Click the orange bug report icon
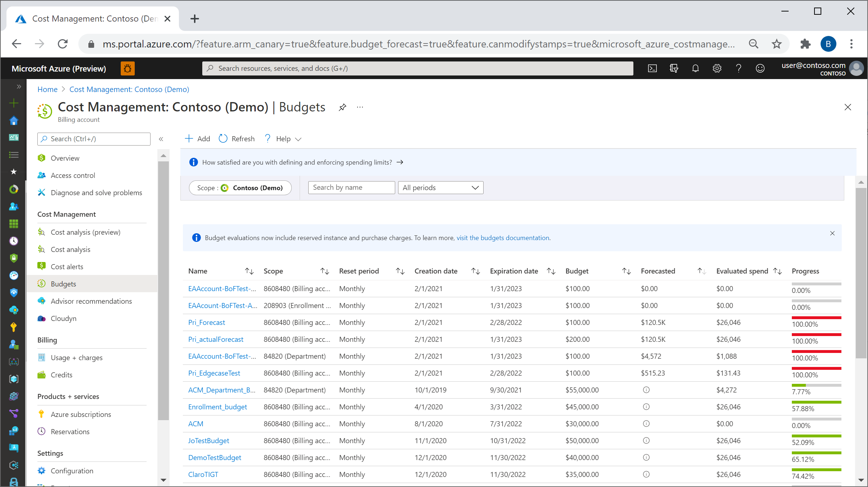Screen dimensions: 868x487 click(128, 68)
